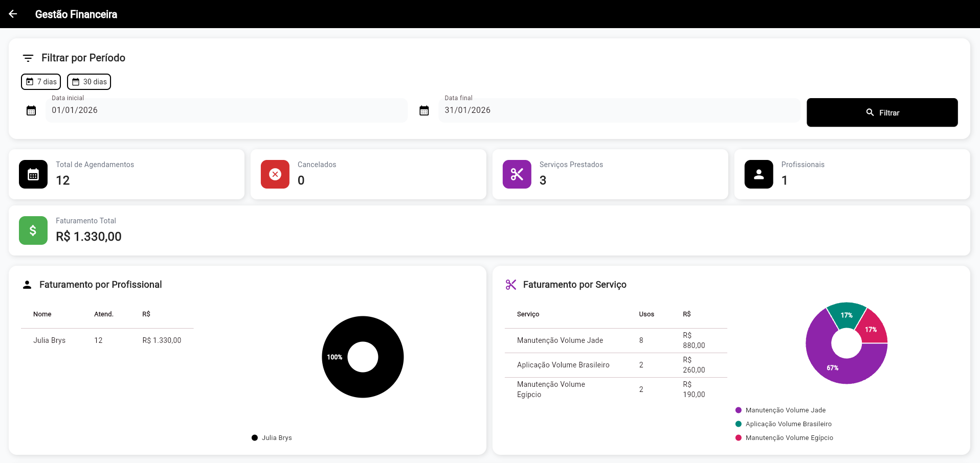Click the filter icon beside Filtrar por Período
This screenshot has width=980, height=463.
28,58
